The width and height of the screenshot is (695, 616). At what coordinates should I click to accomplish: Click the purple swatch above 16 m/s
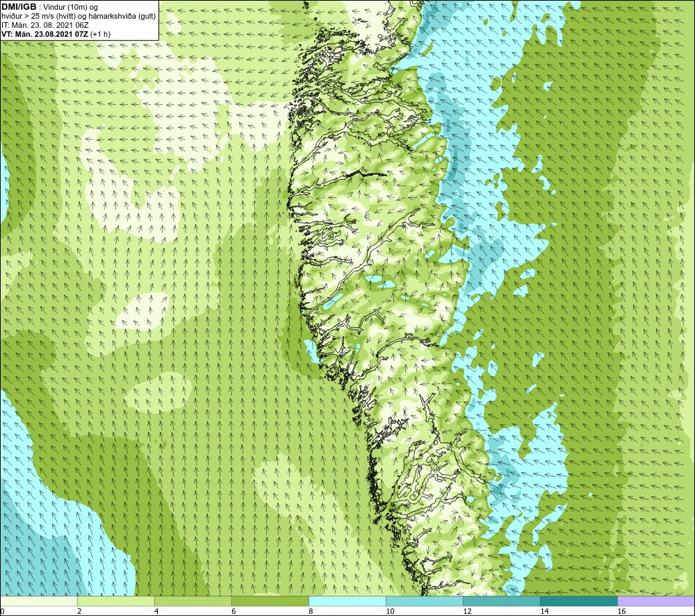tap(656, 601)
